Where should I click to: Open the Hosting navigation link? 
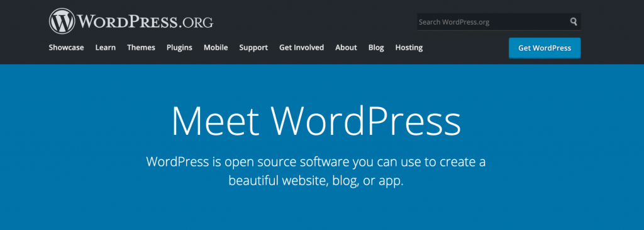(409, 48)
